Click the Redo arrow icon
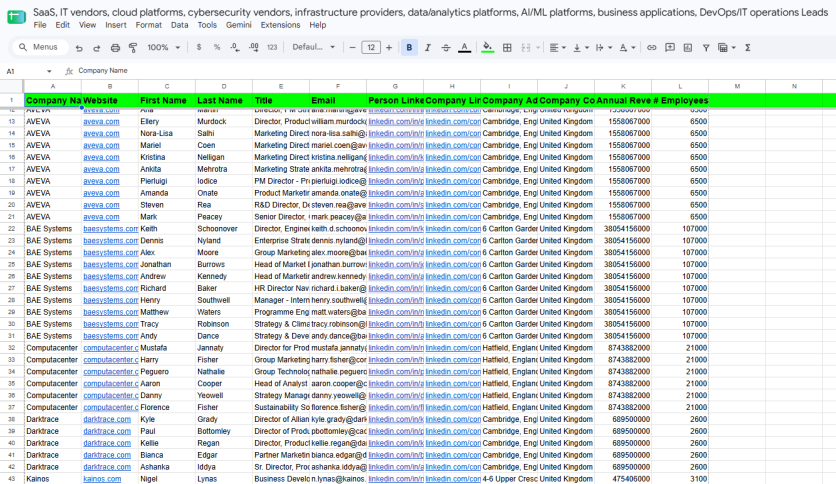Screen dimensions: 836x484 tap(97, 48)
